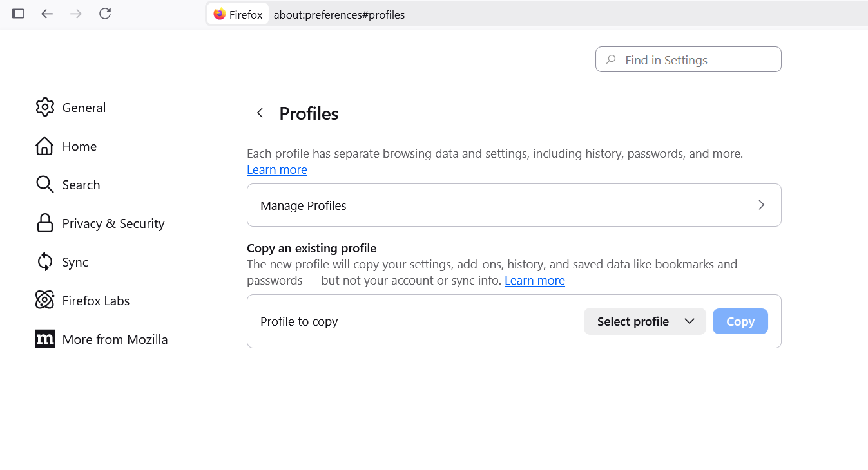Open Search settings via magnifier icon
This screenshot has height=470, width=868.
click(45, 184)
